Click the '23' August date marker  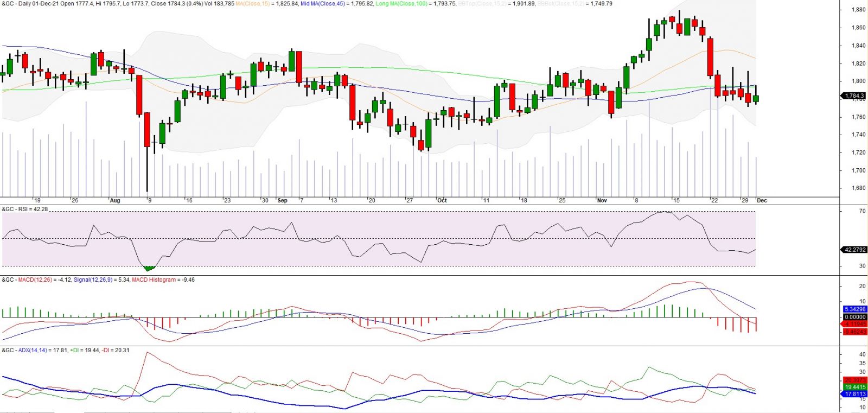[227, 200]
